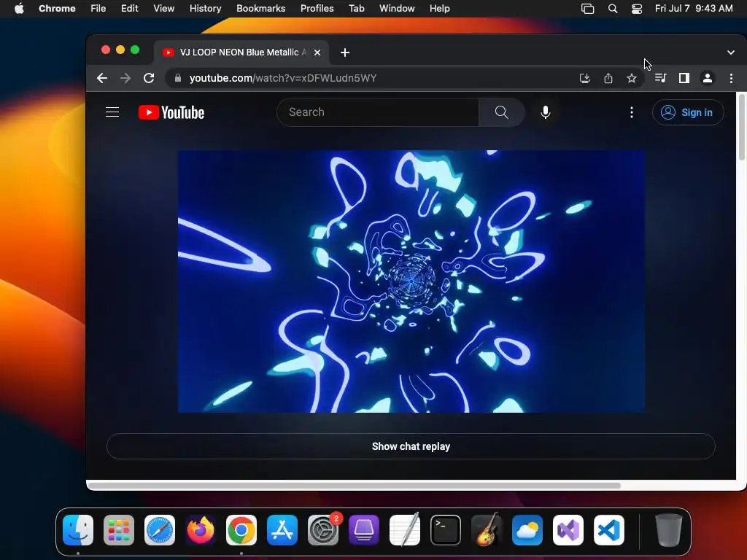Open the Chrome application menu
Viewport: 747px width, 560px height.
57,9
